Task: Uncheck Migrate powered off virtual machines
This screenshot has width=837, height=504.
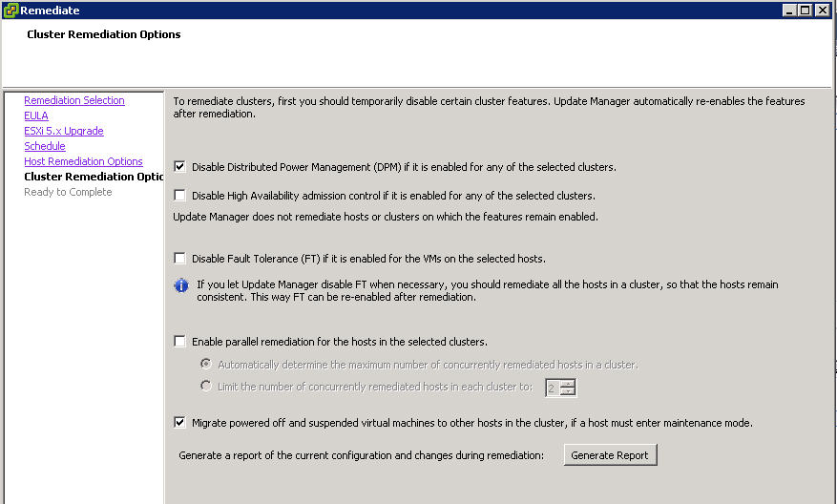Action: 179,423
